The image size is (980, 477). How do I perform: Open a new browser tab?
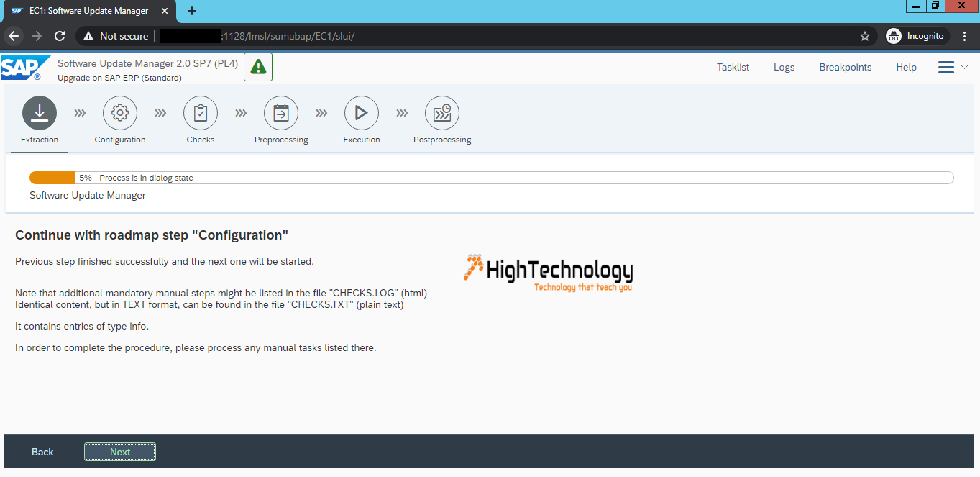point(192,11)
